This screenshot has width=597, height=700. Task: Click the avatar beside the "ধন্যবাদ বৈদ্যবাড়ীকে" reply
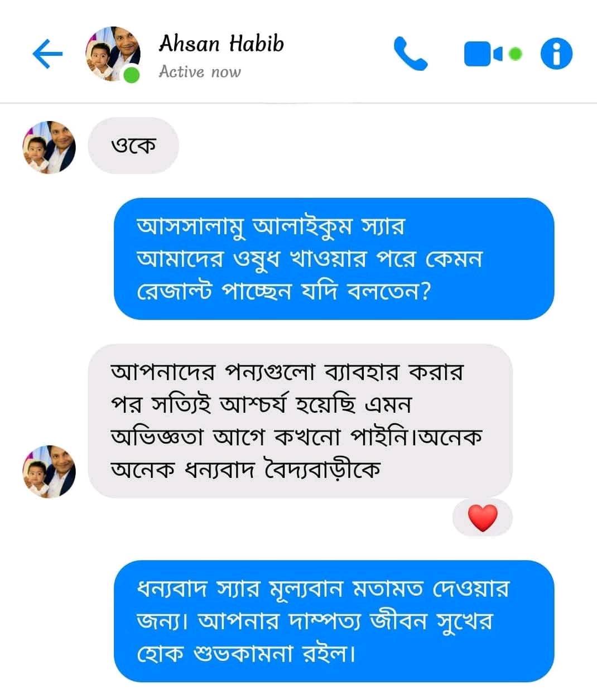point(49,471)
